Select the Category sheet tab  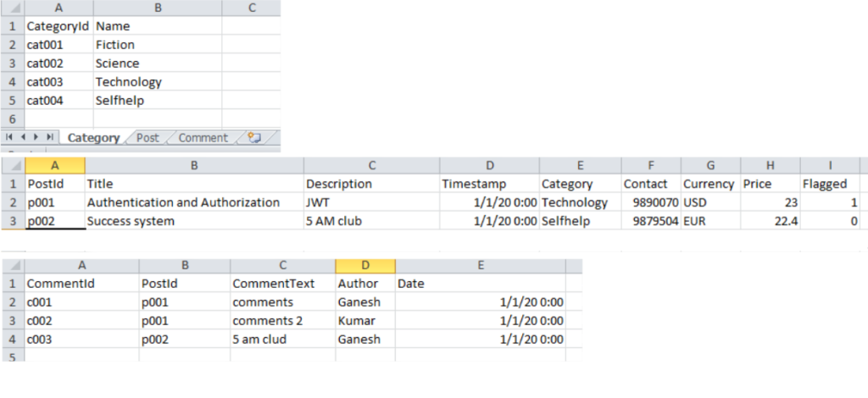[x=93, y=138]
